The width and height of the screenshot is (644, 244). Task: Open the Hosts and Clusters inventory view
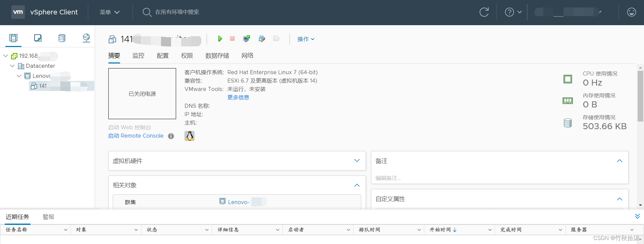13,38
